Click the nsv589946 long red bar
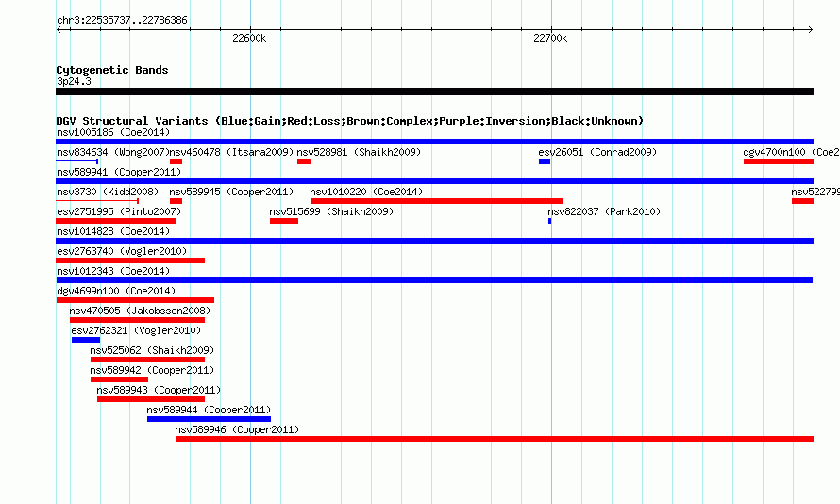Screen dimensions: 840x504 pos(495,439)
